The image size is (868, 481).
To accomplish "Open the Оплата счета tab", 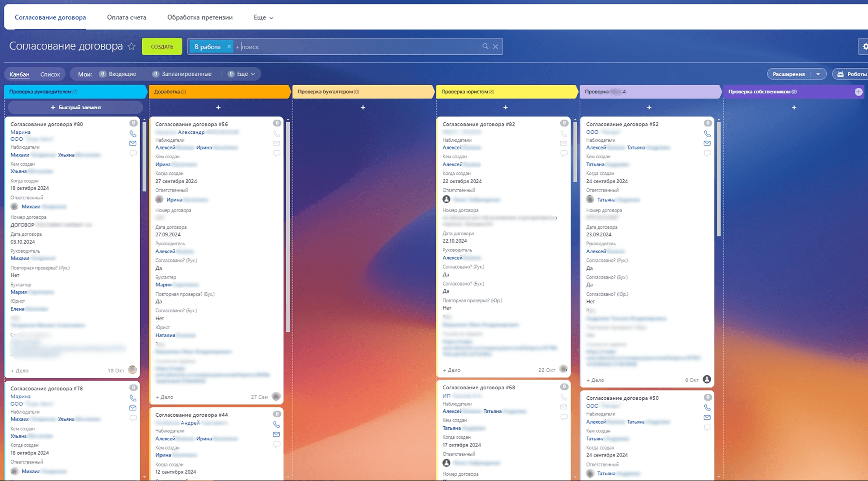I will 127,17.
